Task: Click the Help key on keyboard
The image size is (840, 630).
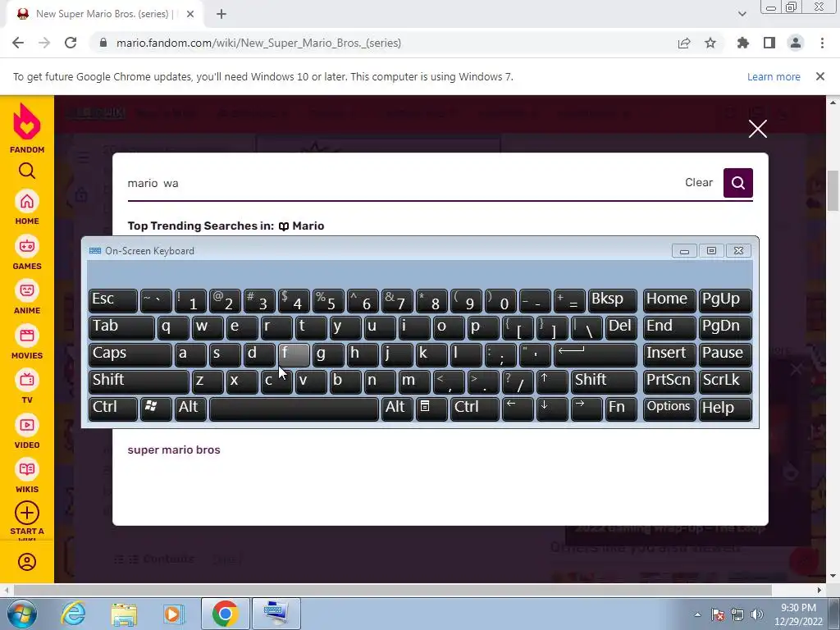Action: click(725, 409)
